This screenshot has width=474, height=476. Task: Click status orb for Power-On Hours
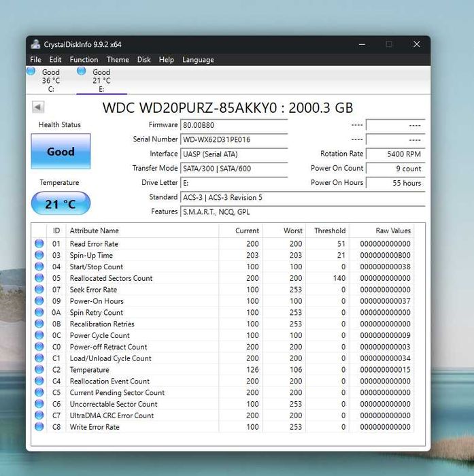39,301
